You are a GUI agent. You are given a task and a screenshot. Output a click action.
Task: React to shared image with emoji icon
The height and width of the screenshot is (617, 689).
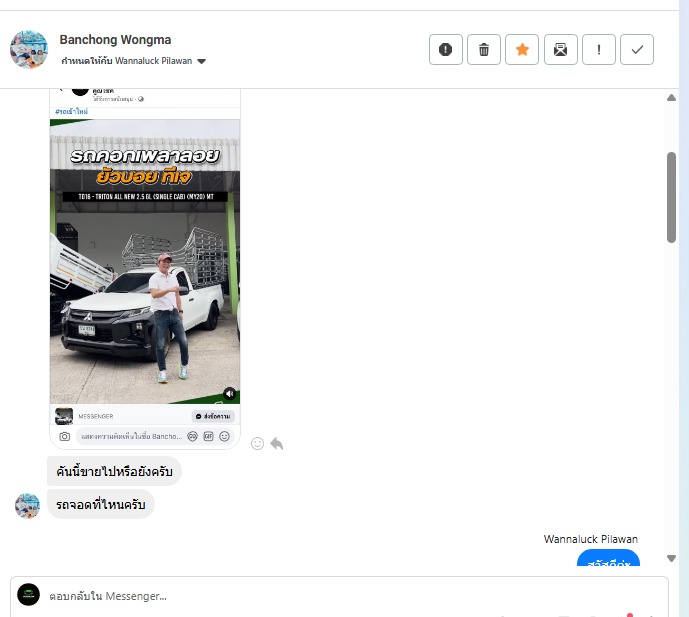(257, 443)
